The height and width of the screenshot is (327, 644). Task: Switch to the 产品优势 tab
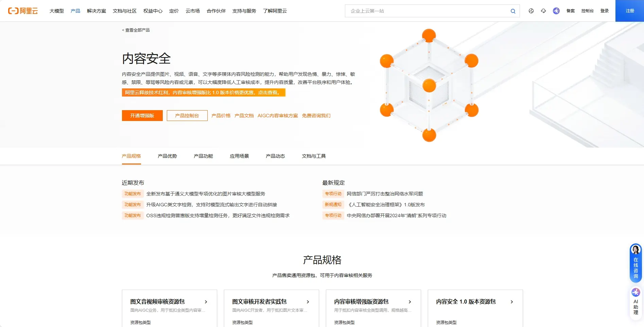[167, 156]
